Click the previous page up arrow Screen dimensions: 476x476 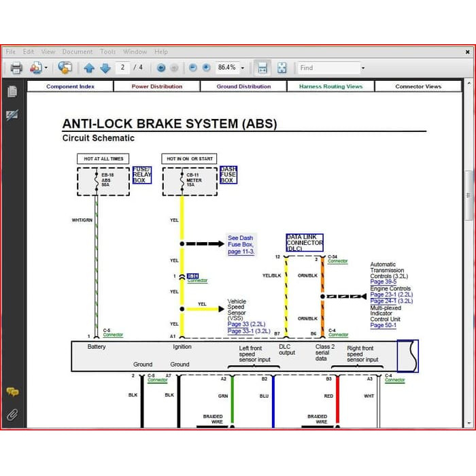(89, 68)
